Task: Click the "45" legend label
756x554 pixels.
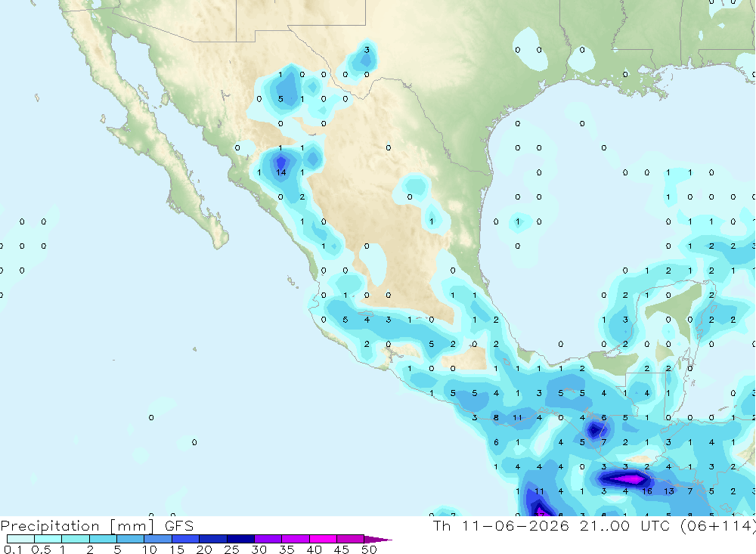Action: click(342, 549)
